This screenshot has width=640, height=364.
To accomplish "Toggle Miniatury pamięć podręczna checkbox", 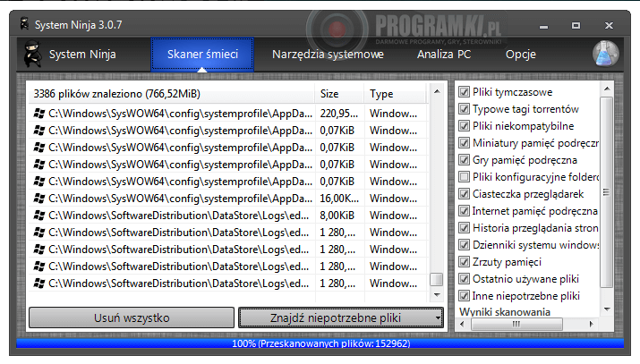I will (464, 143).
